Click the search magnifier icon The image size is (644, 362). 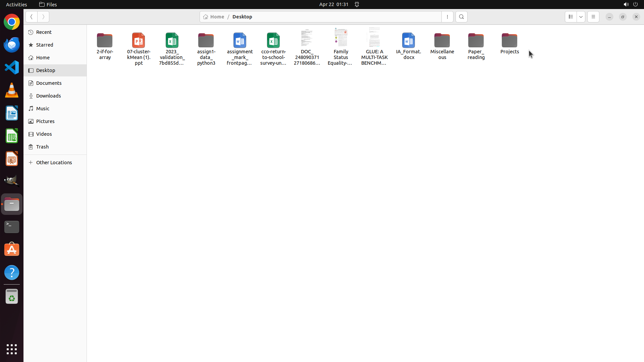[461, 17]
